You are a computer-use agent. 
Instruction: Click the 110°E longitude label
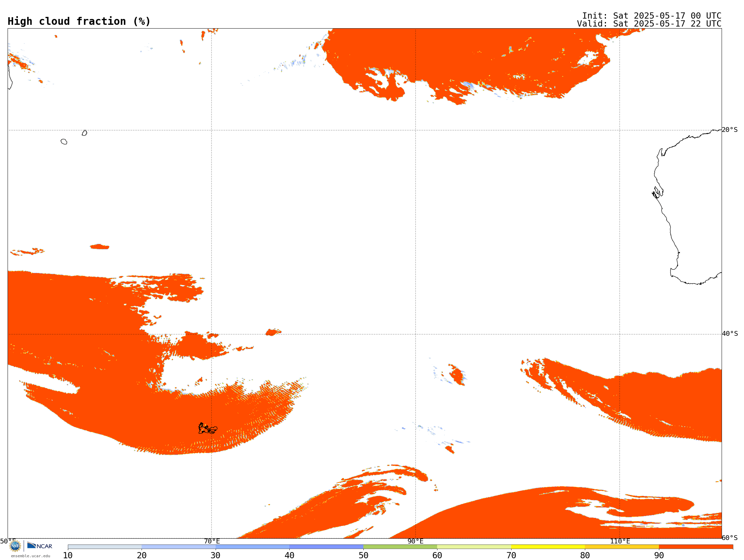click(620, 541)
